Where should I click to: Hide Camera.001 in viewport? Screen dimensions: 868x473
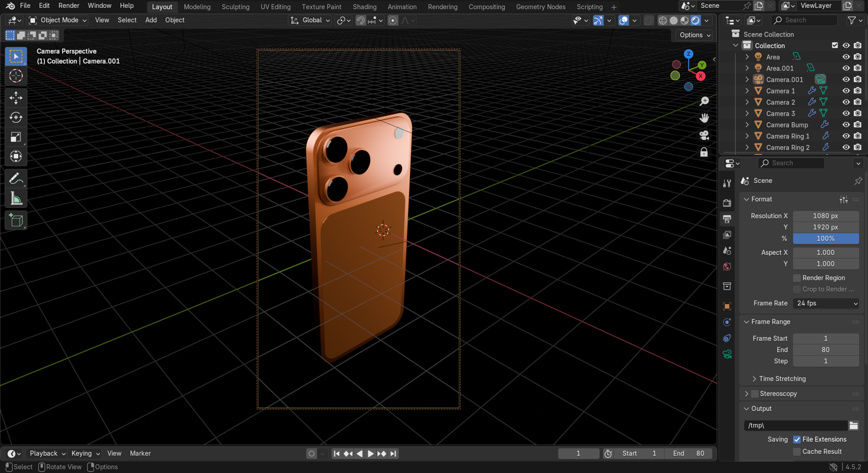846,79
